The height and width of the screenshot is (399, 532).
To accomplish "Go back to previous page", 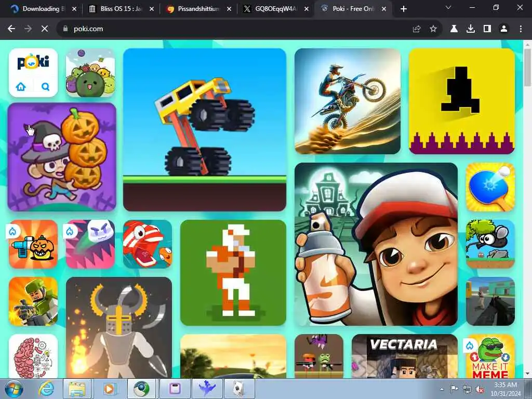I will 11,29.
